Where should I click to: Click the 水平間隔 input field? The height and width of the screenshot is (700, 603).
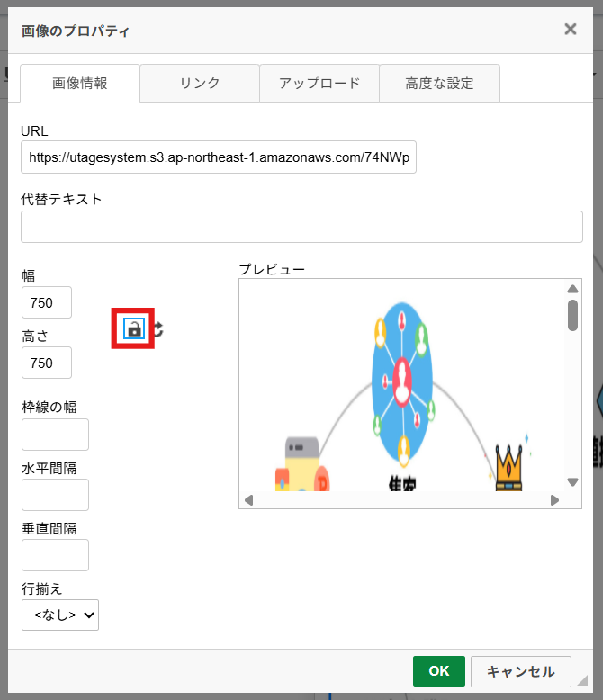point(56,495)
